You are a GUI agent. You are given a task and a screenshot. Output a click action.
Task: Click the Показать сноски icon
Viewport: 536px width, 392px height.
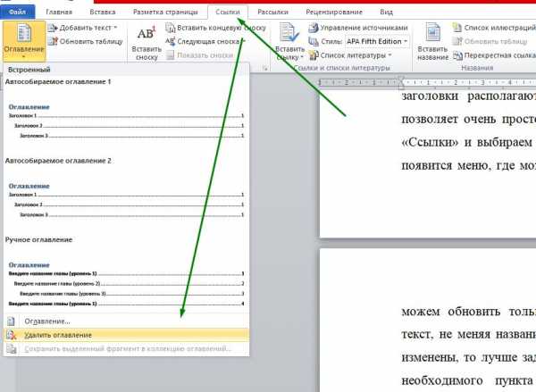coord(170,55)
